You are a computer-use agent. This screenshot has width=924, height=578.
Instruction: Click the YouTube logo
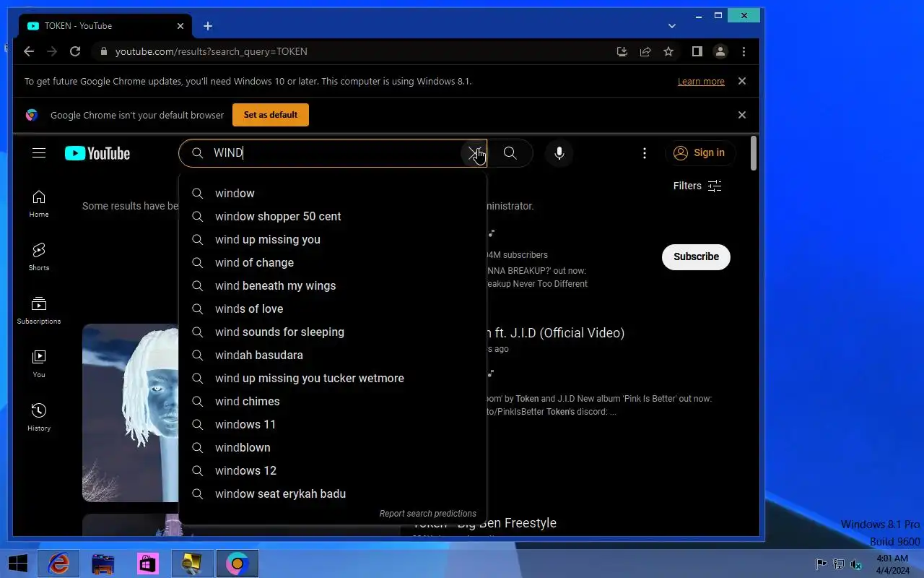97,153
